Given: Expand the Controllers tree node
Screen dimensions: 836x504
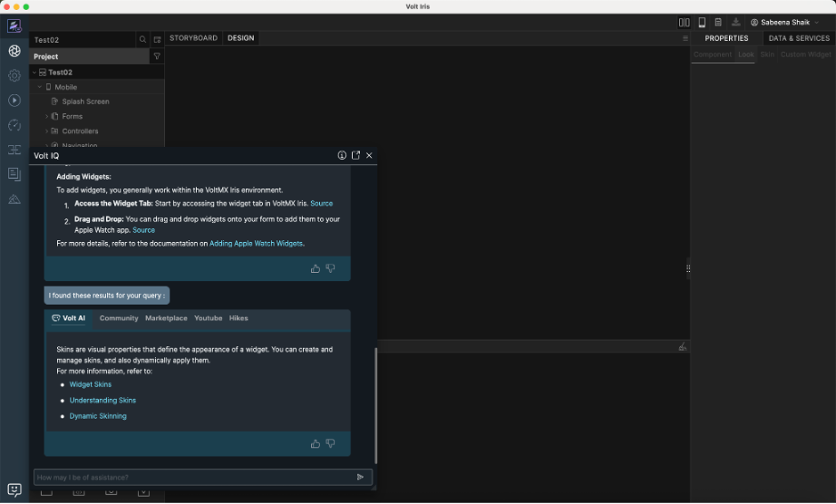Looking at the screenshot, I should (x=46, y=131).
